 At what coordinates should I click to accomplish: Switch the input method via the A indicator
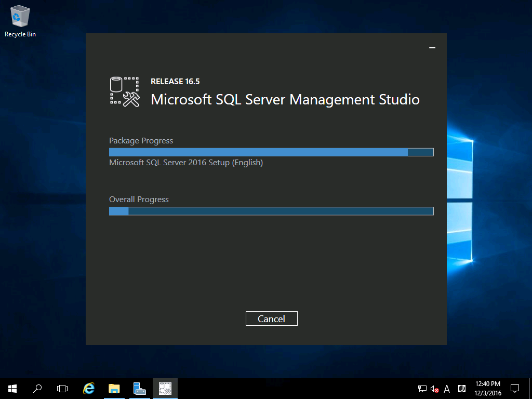pos(447,388)
